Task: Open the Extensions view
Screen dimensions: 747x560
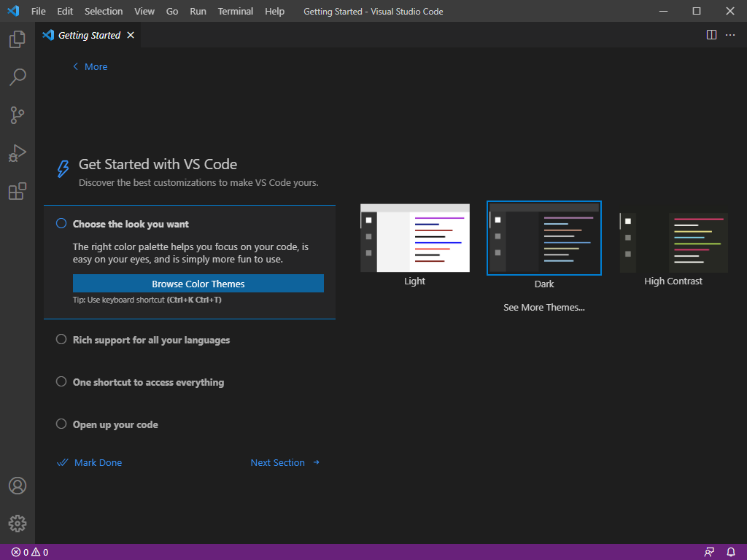Action: [x=17, y=190]
